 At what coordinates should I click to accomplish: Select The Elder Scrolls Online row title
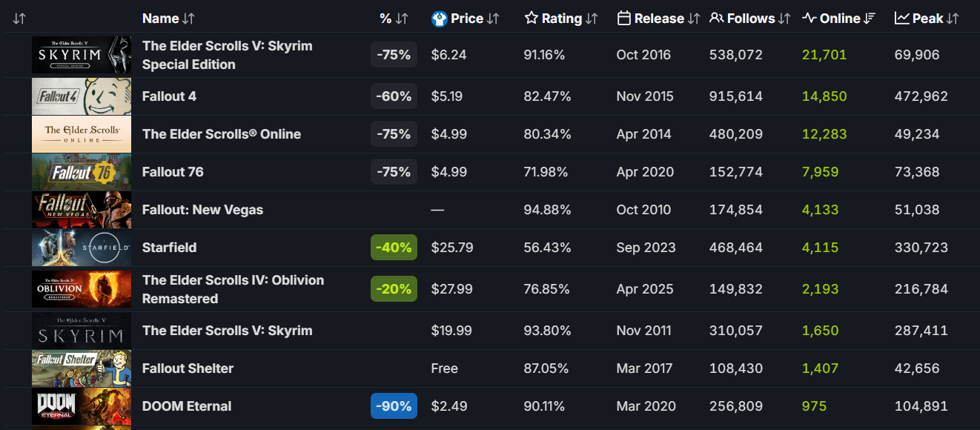tap(221, 134)
